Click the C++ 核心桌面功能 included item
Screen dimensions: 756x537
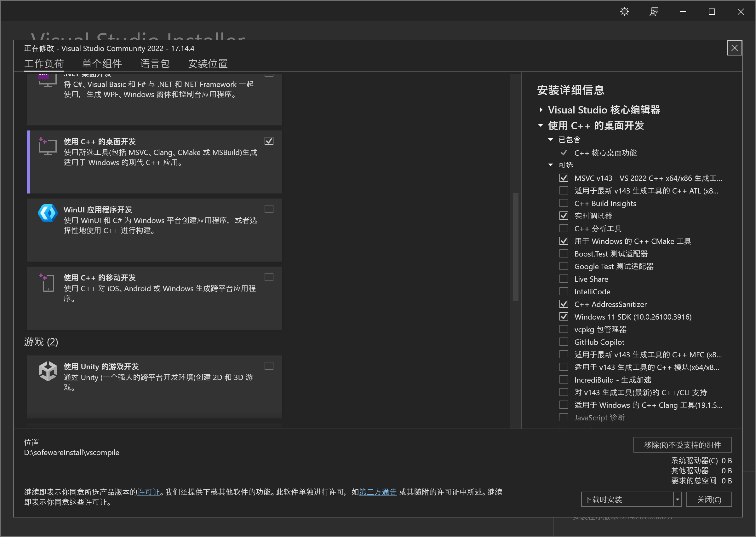click(605, 153)
